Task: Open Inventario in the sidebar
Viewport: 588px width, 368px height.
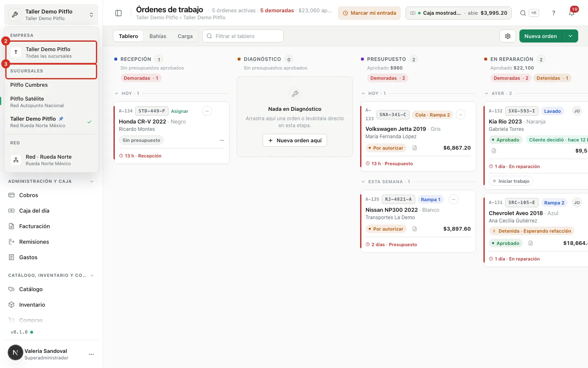Action: pos(51,305)
